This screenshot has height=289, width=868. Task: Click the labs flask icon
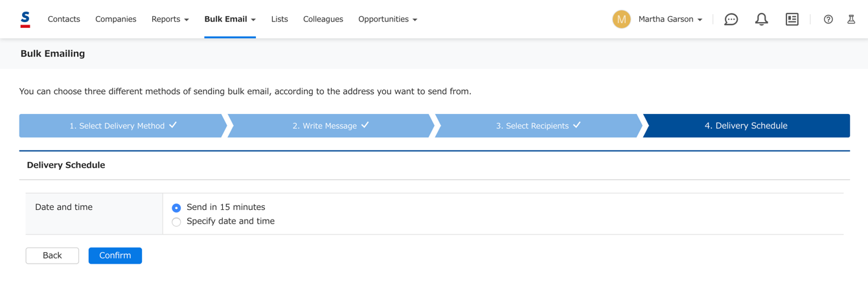click(x=851, y=19)
